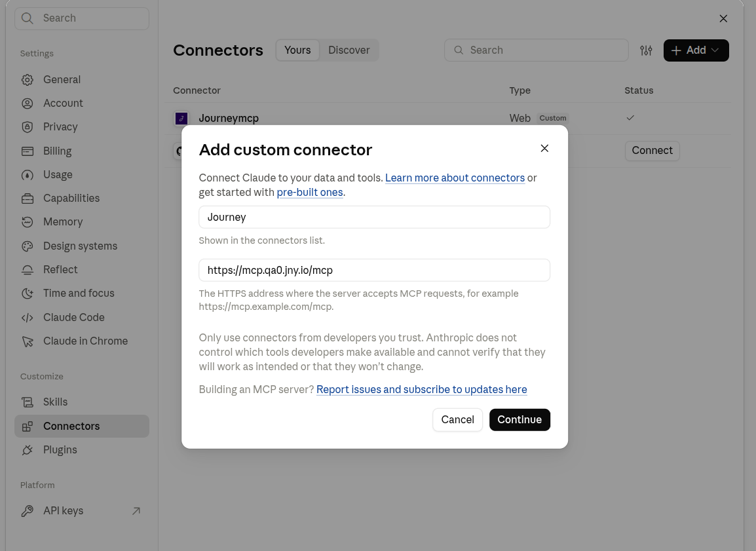This screenshot has height=551, width=756.
Task: Click the Connectors blocks icon
Action: pos(28,426)
